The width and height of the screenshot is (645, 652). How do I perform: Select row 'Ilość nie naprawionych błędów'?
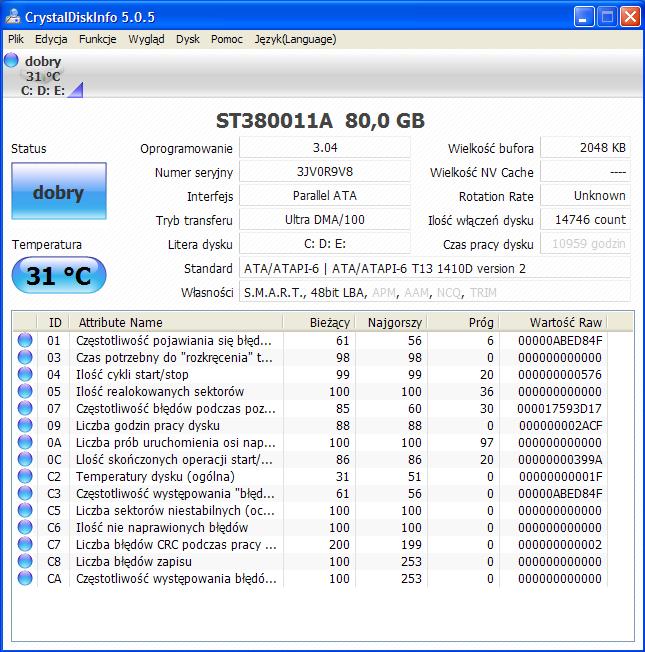pyautogui.click(x=322, y=528)
